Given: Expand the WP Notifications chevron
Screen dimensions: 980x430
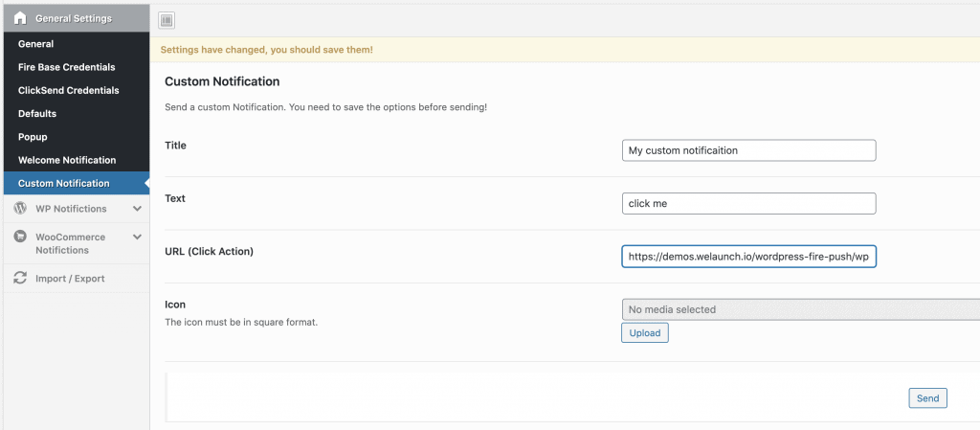Looking at the screenshot, I should (x=137, y=209).
